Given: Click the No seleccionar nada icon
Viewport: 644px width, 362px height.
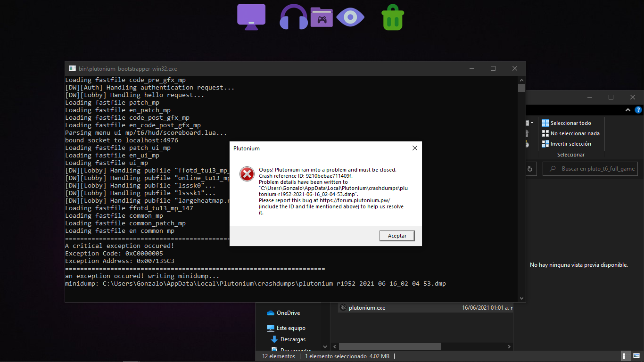Looking at the screenshot, I should point(545,133).
